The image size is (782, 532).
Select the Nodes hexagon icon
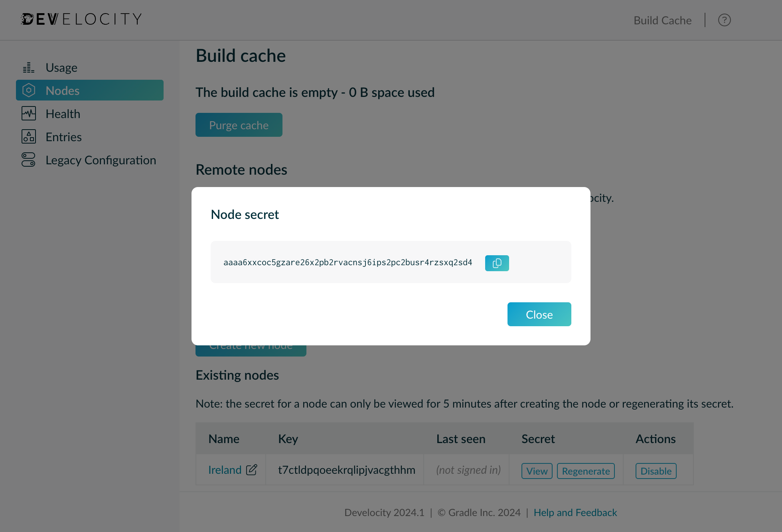point(28,91)
